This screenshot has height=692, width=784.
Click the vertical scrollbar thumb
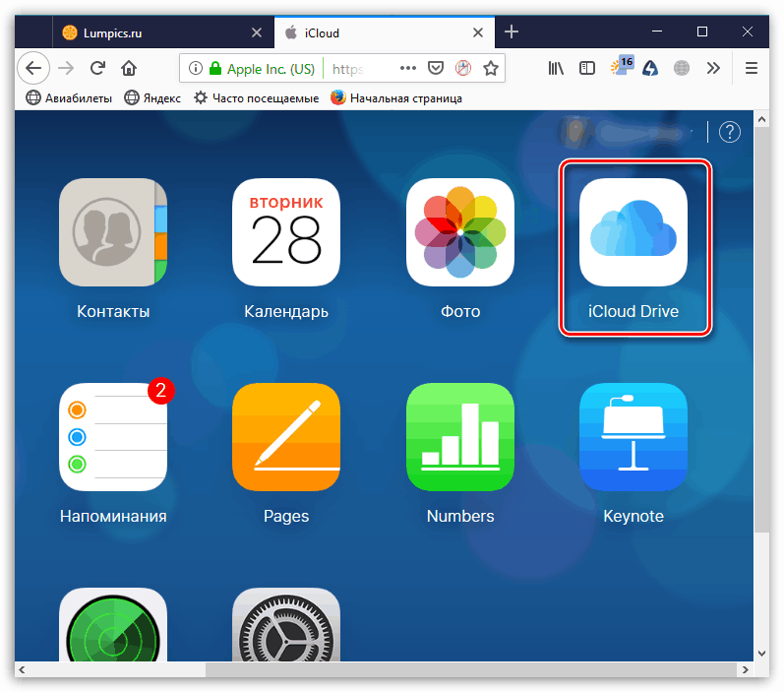(x=761, y=330)
